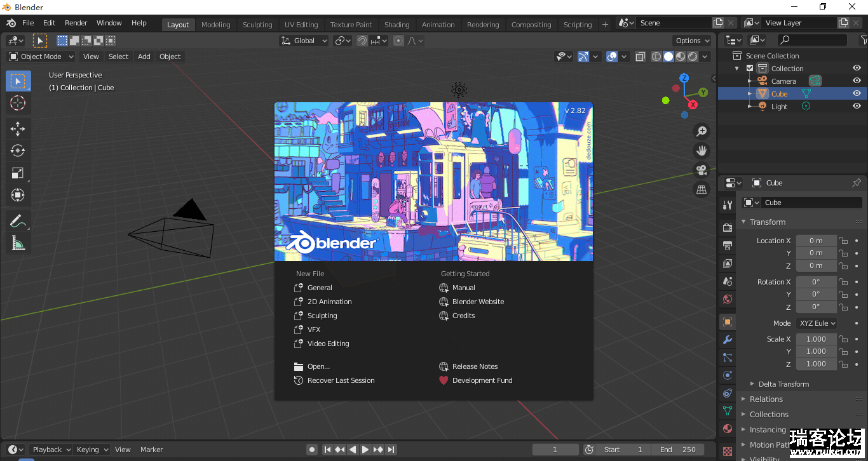
Task: Select the Cursor tool
Action: [x=18, y=103]
